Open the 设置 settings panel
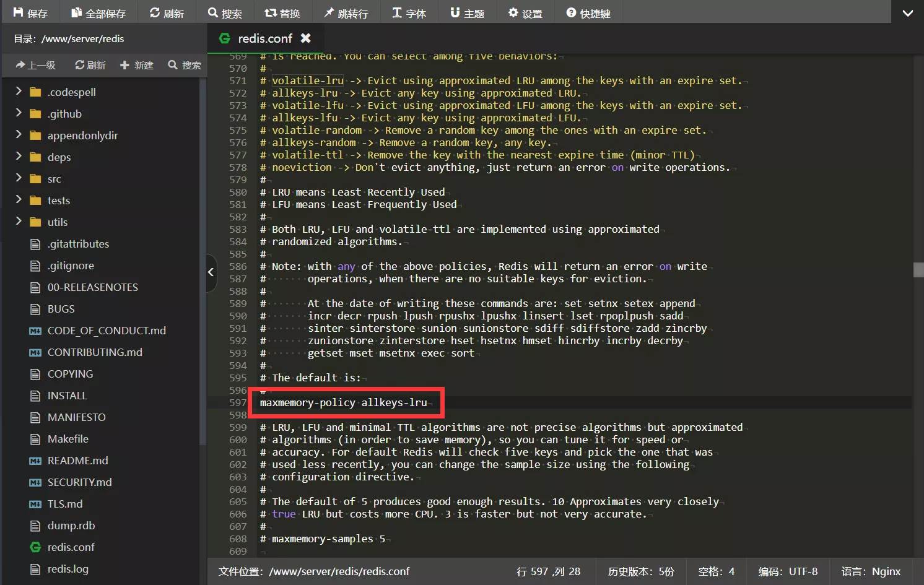924x585 pixels. click(x=525, y=12)
